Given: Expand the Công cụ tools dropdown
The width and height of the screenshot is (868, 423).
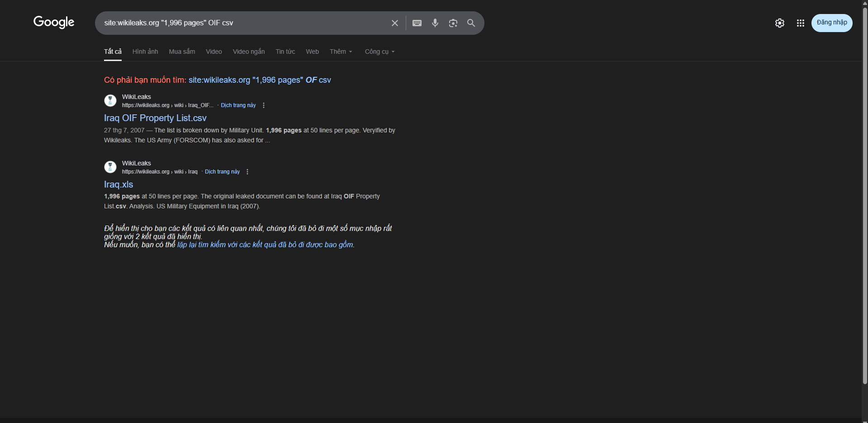Looking at the screenshot, I should pyautogui.click(x=380, y=52).
